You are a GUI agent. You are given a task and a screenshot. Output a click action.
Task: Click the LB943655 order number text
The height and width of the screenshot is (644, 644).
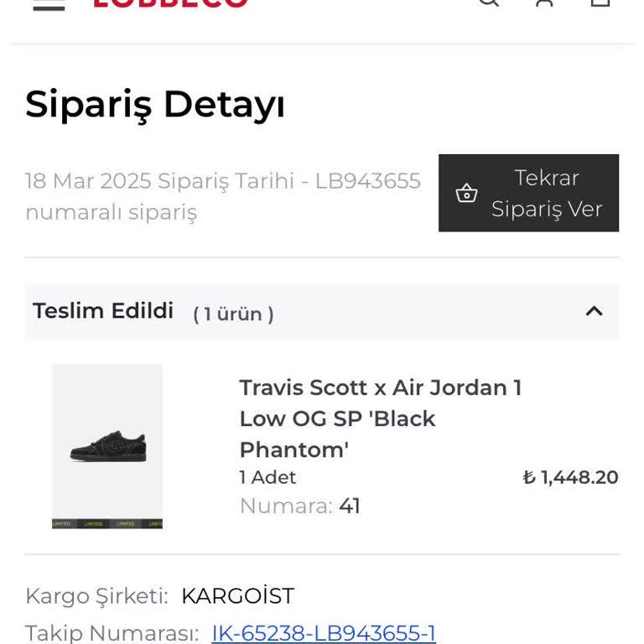tap(367, 181)
